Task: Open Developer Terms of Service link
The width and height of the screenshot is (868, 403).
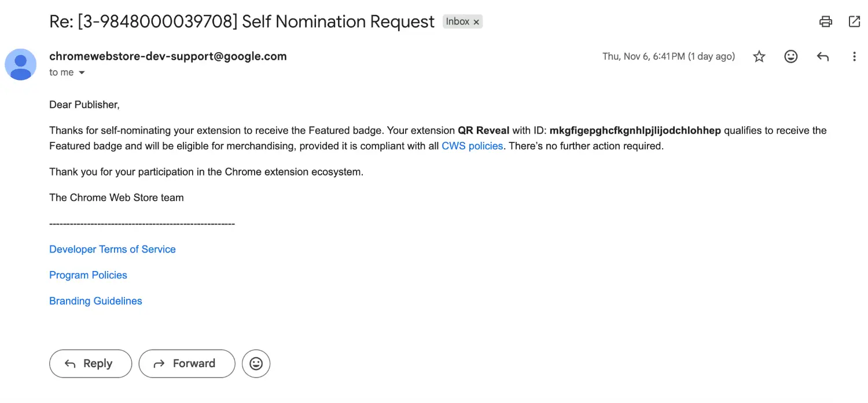Action: 112,249
